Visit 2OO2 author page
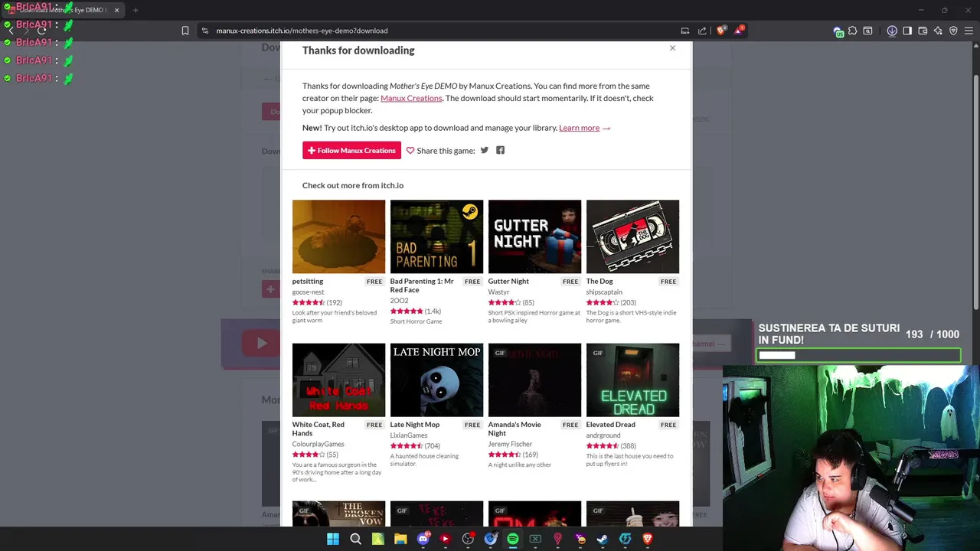The width and height of the screenshot is (980, 551). pyautogui.click(x=399, y=301)
